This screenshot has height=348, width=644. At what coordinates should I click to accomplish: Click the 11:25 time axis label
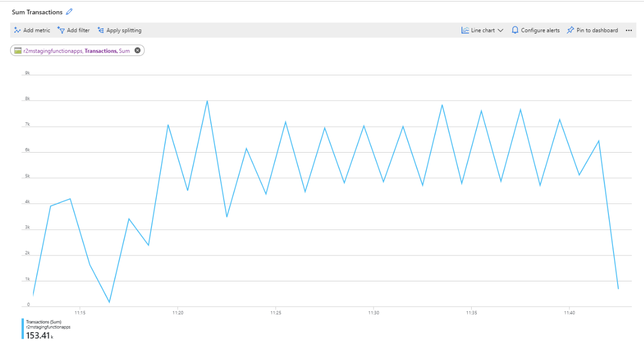pyautogui.click(x=275, y=312)
